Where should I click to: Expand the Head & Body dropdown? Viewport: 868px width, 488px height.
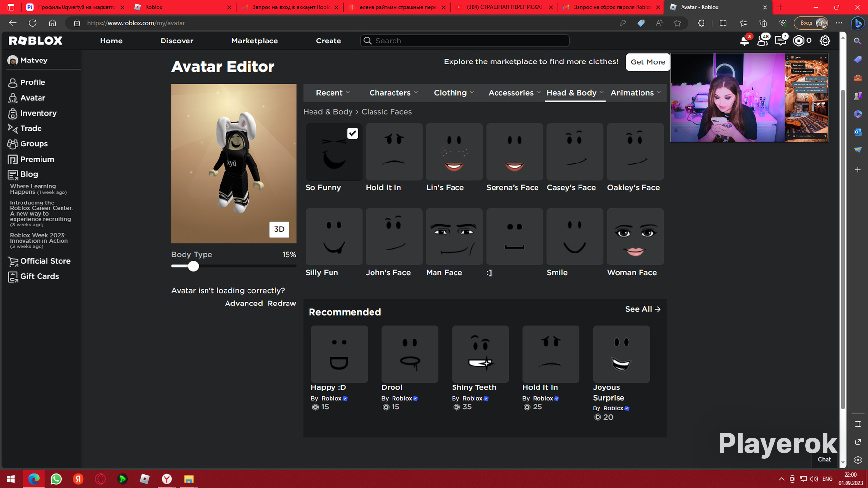tap(575, 93)
